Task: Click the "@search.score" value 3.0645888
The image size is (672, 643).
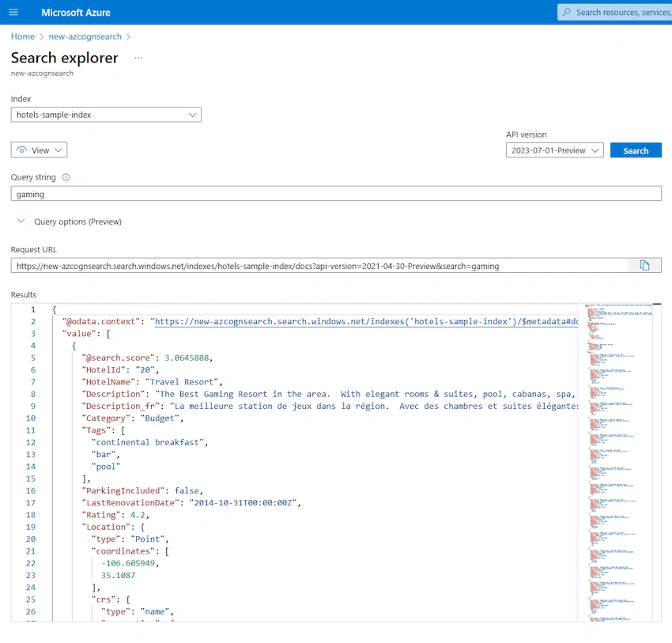Action: point(187,357)
